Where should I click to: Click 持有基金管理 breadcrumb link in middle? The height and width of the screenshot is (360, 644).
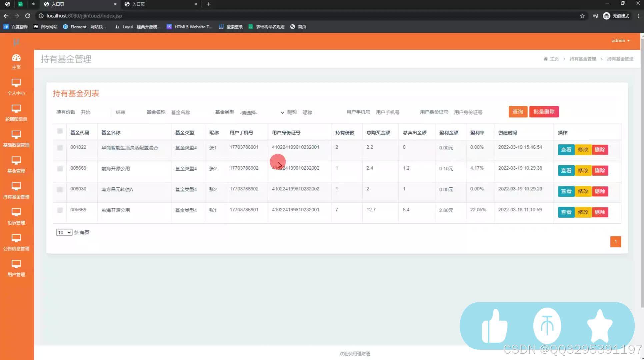coord(583,59)
